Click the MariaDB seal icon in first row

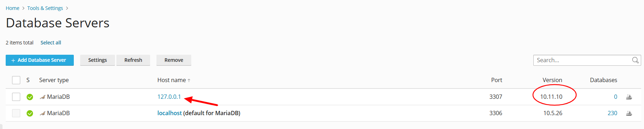click(x=43, y=97)
